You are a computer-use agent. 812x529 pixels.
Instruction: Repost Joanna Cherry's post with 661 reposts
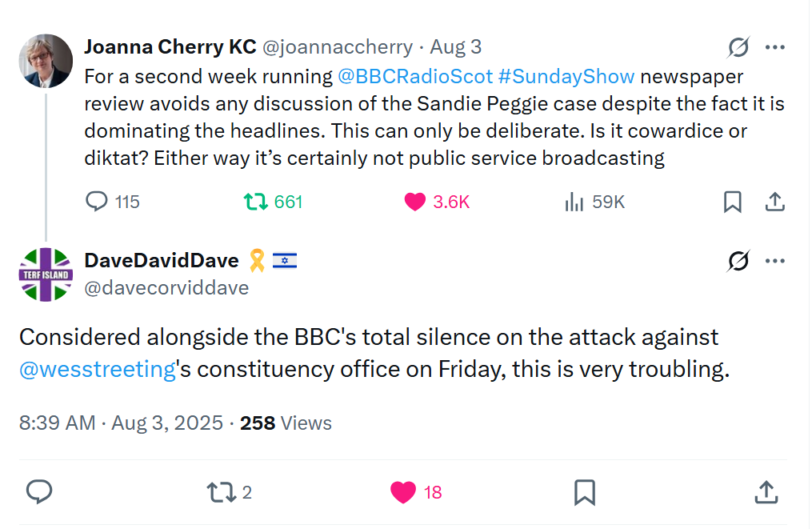(254, 202)
